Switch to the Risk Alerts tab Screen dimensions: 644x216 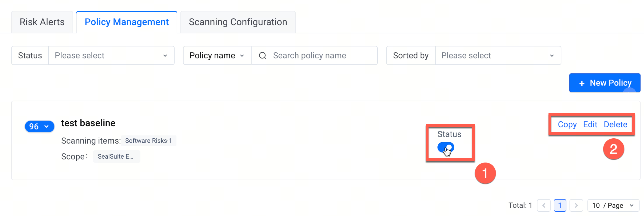(42, 22)
